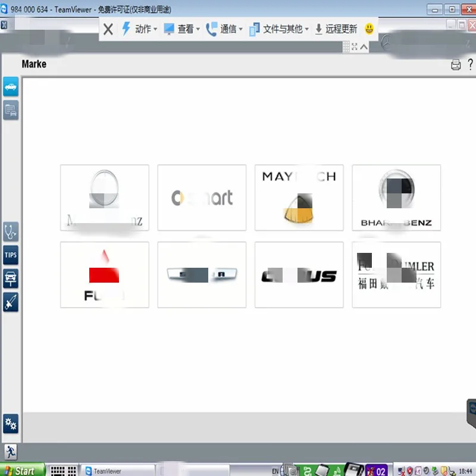Click the red shield tray icon
This screenshot has height=476, width=476.
click(x=409, y=471)
